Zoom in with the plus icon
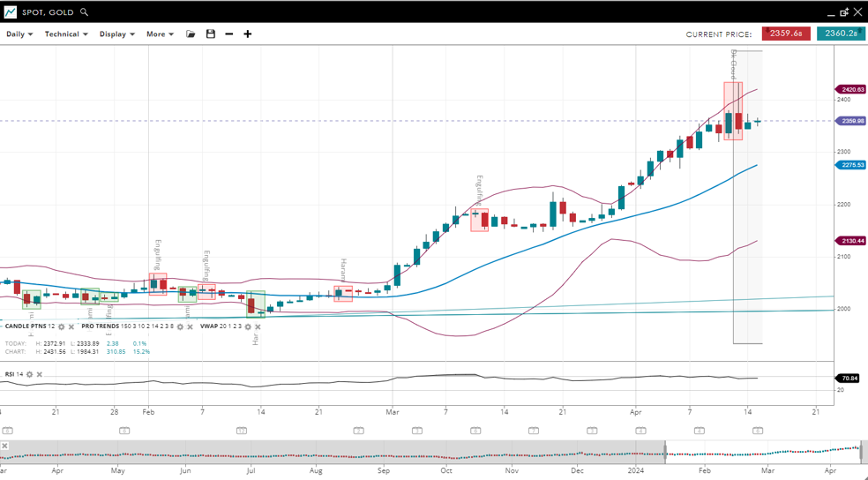Viewport: 868px width, 480px height. [248, 34]
